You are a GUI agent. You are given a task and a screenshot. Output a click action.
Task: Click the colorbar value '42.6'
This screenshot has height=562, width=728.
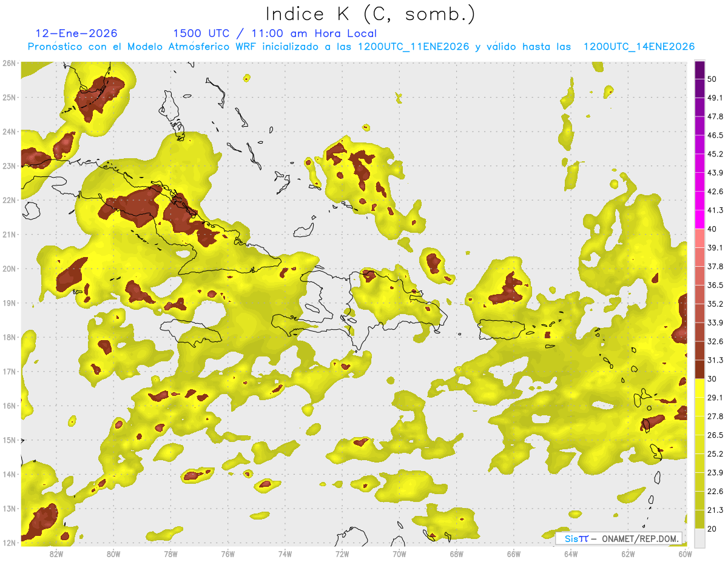(x=715, y=192)
